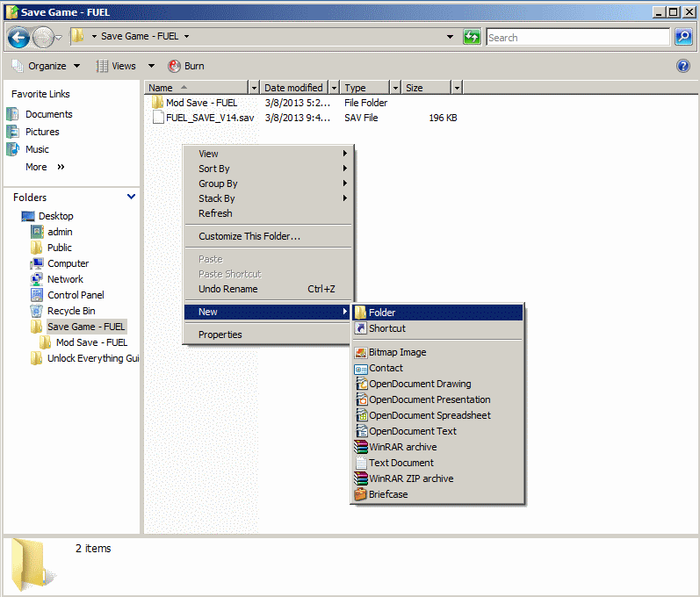Expand the Organize dropdown menu

[x=77, y=66]
